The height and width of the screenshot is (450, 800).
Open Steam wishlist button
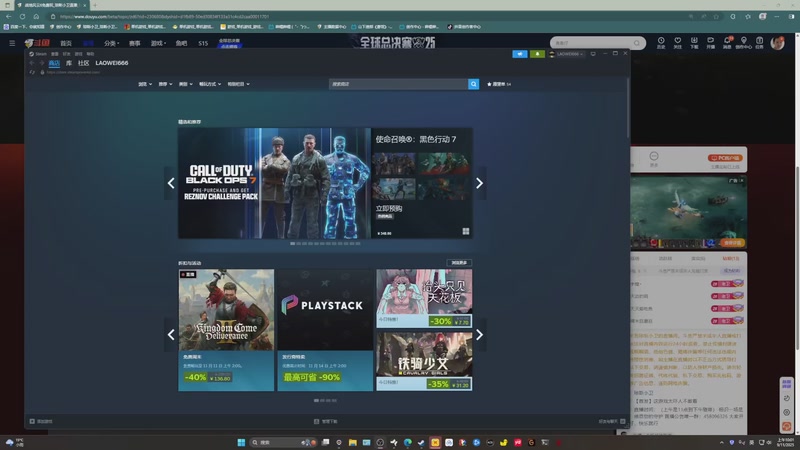[x=499, y=84]
